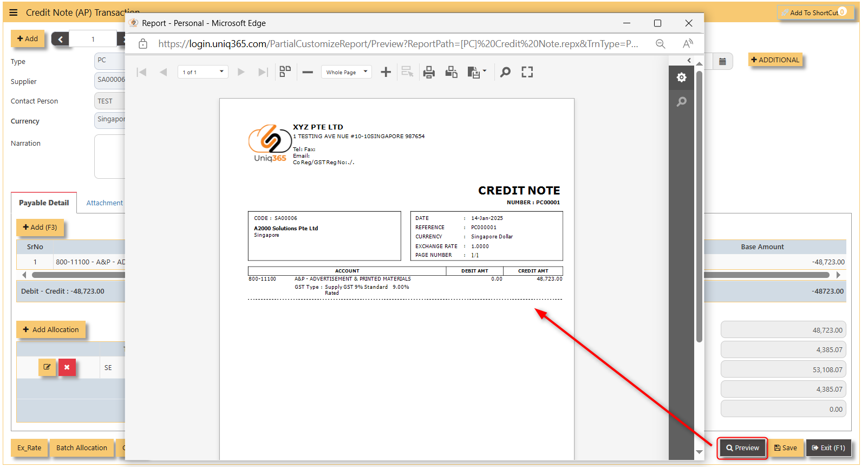Screen dimensions: 868x467
Task: Save the credit note
Action: coord(785,448)
